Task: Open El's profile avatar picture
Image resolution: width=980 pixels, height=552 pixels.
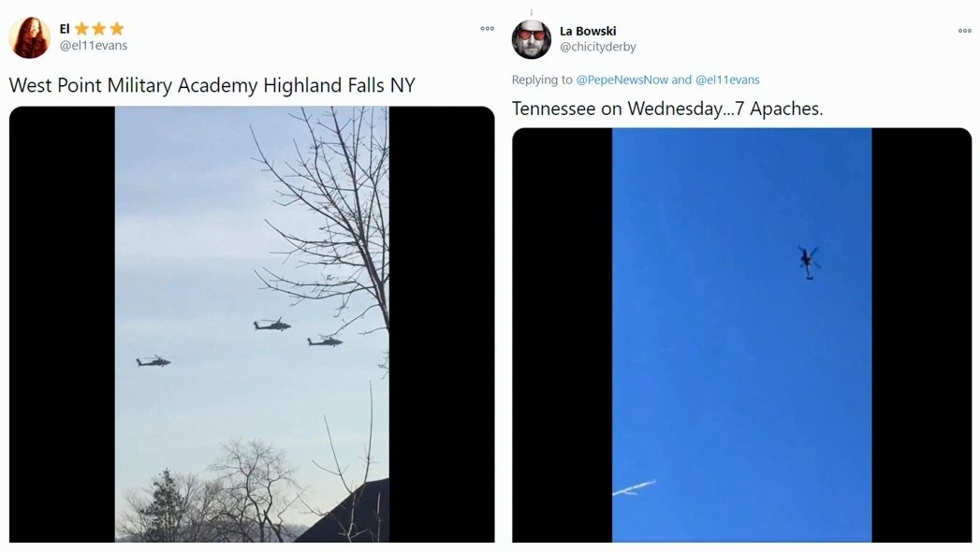Action: tap(29, 37)
